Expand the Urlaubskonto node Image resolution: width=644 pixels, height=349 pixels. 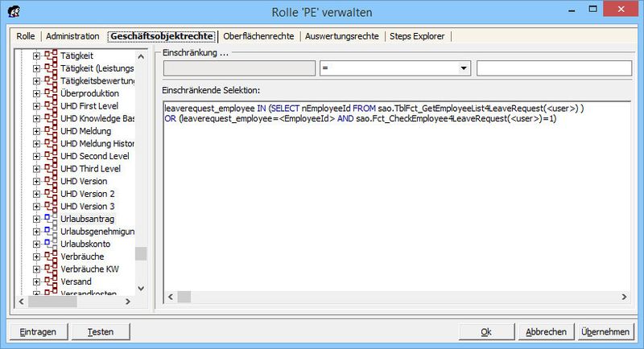(36, 244)
